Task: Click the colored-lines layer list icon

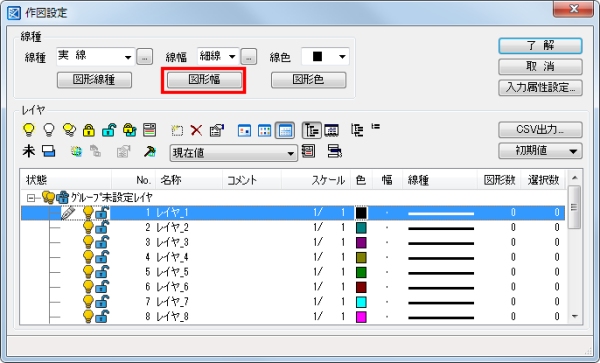Action: coord(149,130)
